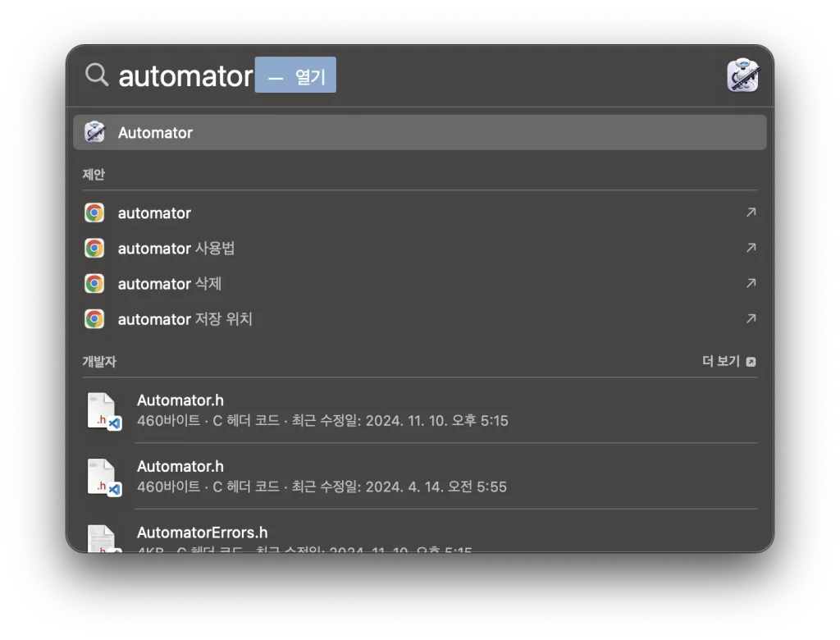The width and height of the screenshot is (840, 640).
Task: Click the Chrome icon beside 'automator 저장 위치'
Action: 94,319
